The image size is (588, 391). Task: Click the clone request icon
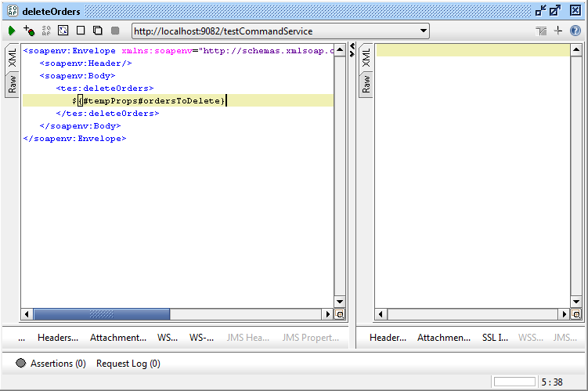pyautogui.click(x=98, y=31)
